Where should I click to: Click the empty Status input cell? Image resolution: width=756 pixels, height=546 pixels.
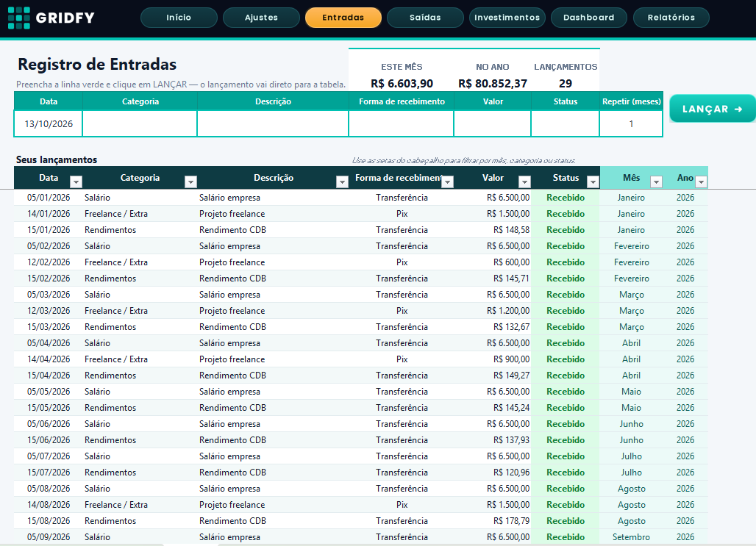(x=565, y=124)
